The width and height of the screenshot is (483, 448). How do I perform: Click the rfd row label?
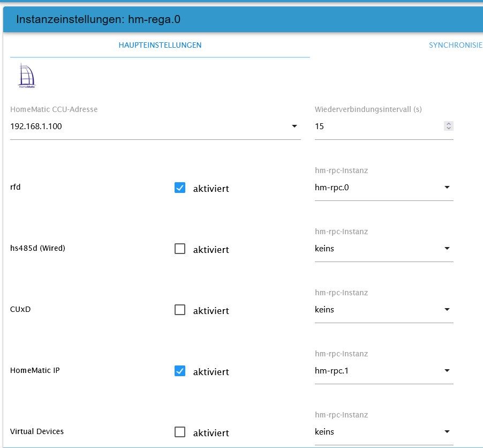click(16, 187)
